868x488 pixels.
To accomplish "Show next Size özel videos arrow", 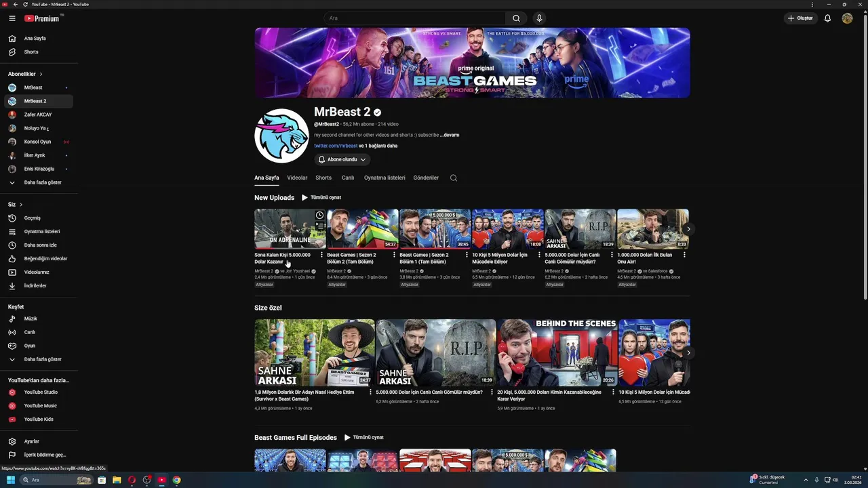I will (x=688, y=353).
